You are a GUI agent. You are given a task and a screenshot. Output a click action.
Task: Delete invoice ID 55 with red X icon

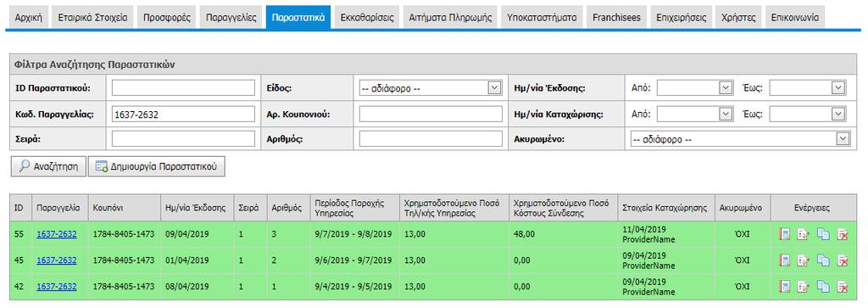coord(843,234)
